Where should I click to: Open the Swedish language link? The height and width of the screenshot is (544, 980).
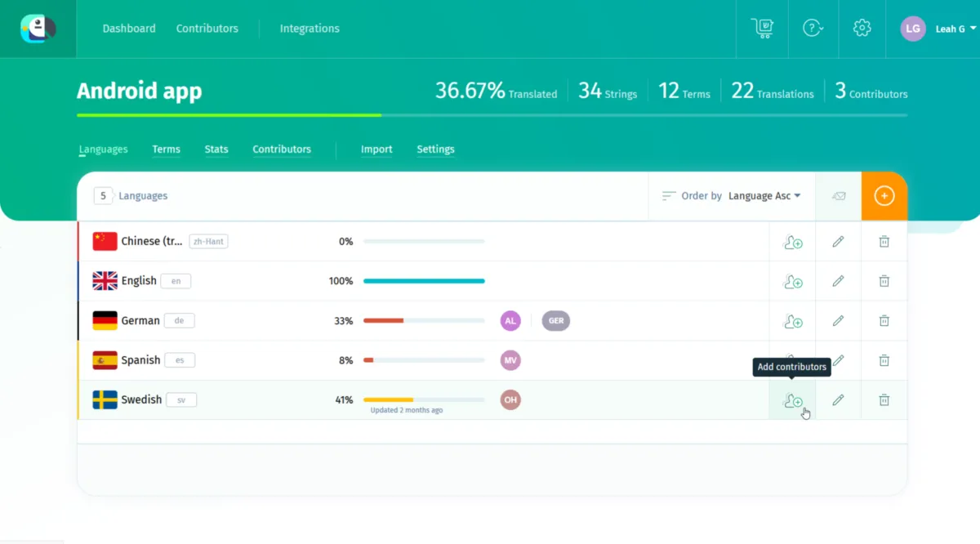point(141,400)
